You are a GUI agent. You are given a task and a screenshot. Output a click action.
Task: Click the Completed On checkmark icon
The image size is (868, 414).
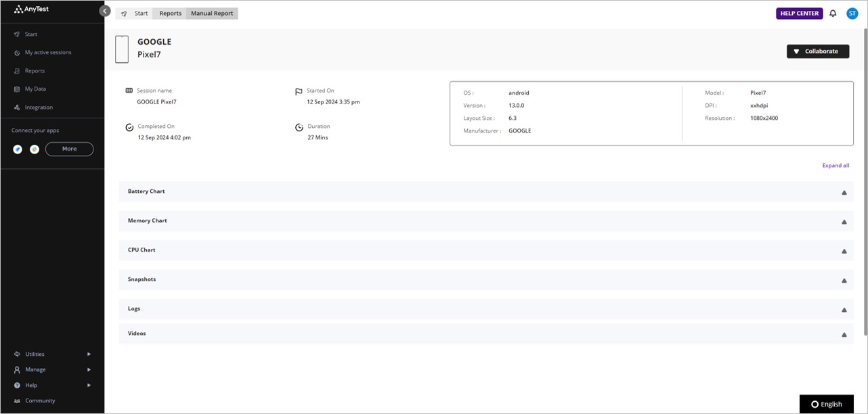[129, 127]
